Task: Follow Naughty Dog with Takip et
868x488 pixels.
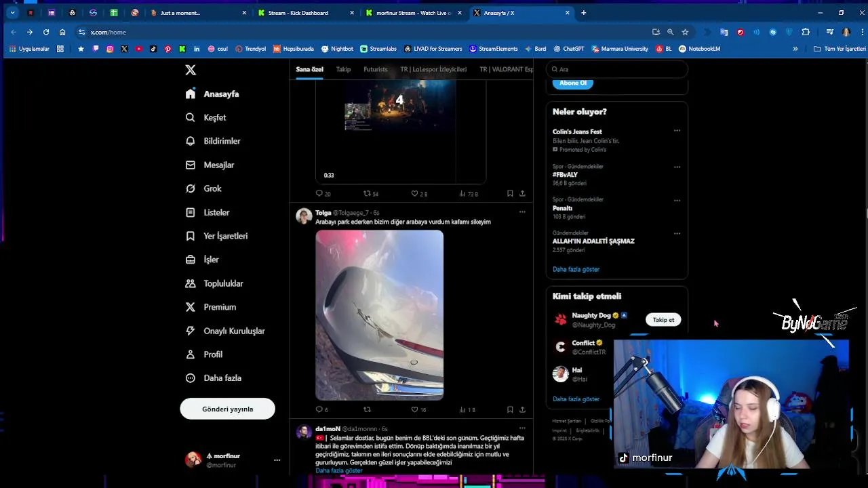Action: (x=663, y=320)
